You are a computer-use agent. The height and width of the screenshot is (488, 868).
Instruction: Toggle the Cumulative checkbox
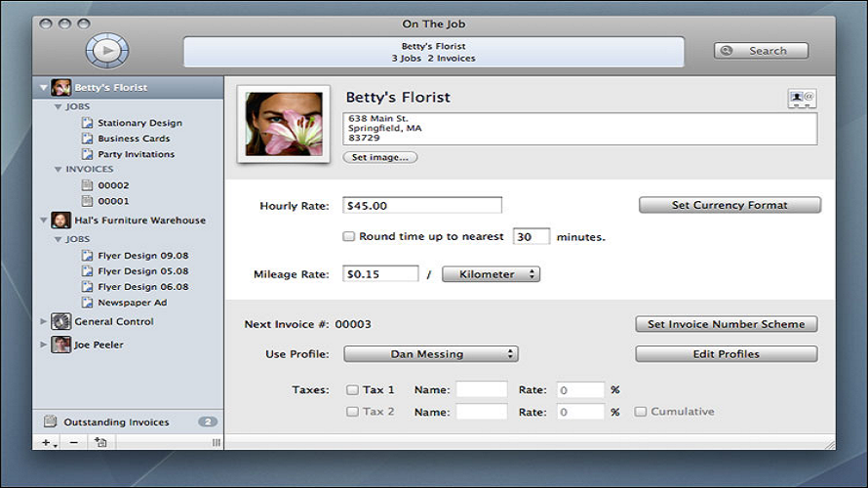tap(640, 412)
